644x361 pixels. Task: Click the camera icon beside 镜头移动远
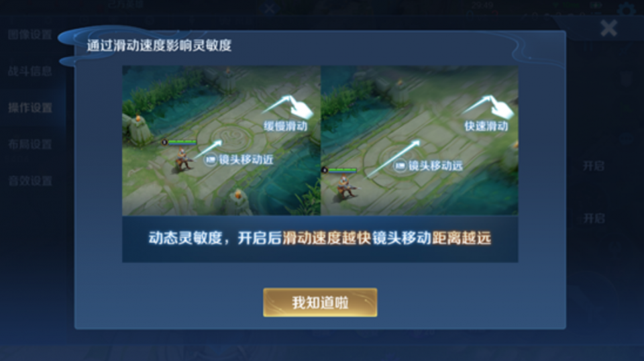click(x=400, y=166)
